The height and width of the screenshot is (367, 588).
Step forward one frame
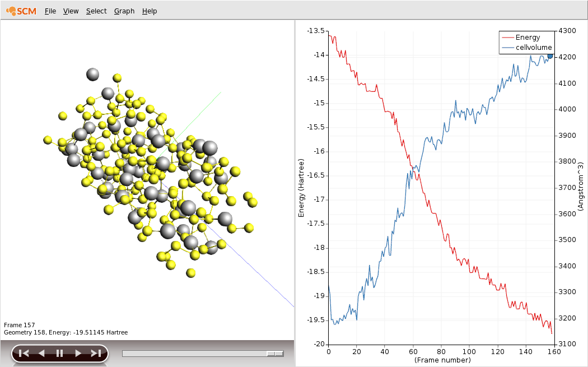78,353
